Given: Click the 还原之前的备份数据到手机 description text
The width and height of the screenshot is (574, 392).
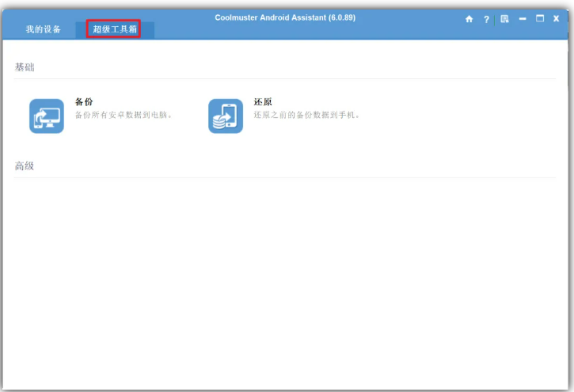Looking at the screenshot, I should click(x=307, y=115).
